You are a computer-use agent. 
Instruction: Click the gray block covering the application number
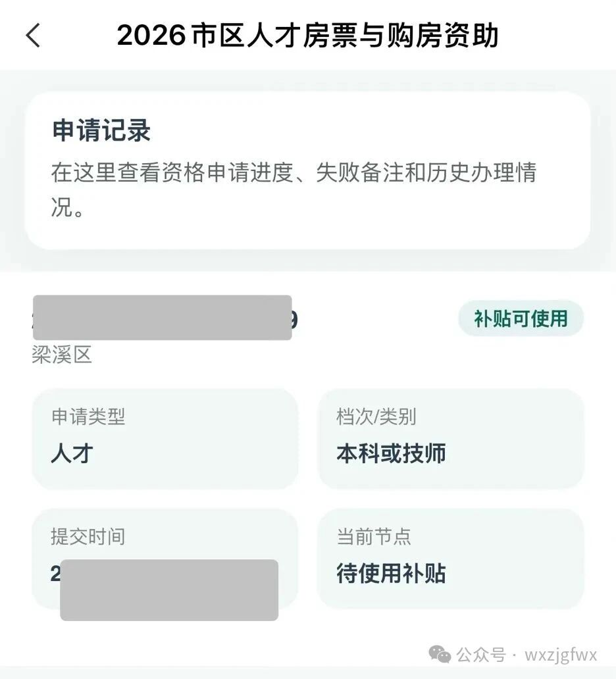pos(162,317)
